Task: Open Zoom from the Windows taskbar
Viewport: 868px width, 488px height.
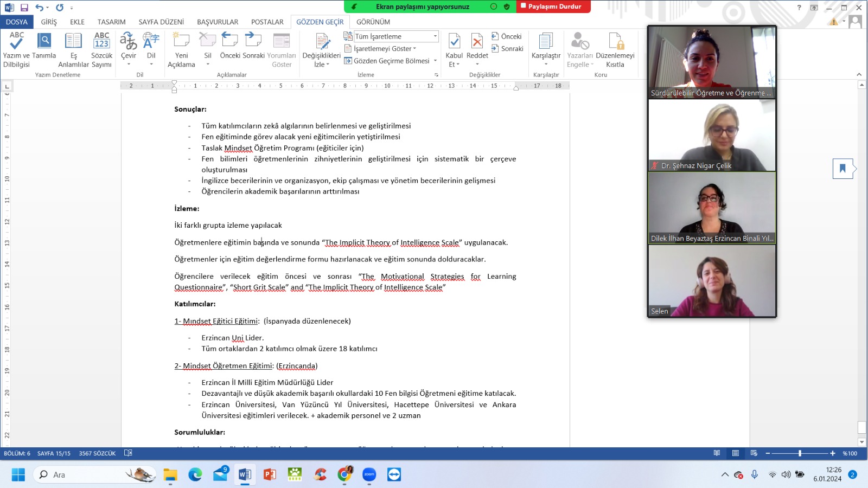Action: pos(369,474)
